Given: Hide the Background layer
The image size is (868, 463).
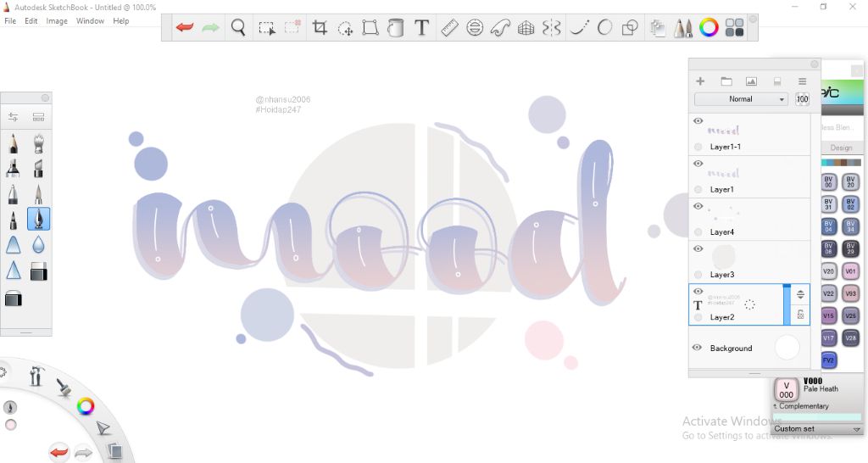Looking at the screenshot, I should tap(697, 348).
